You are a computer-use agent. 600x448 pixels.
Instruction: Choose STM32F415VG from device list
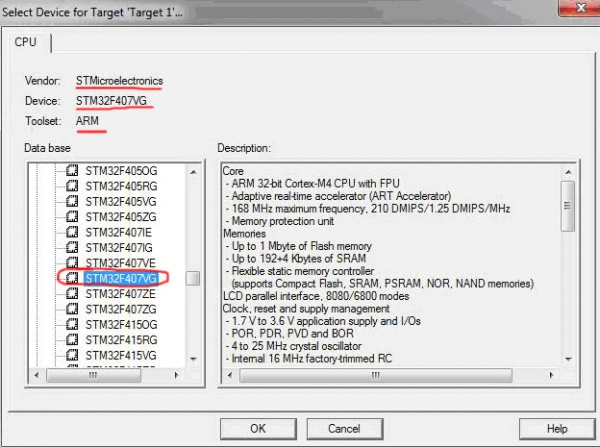tap(121, 355)
